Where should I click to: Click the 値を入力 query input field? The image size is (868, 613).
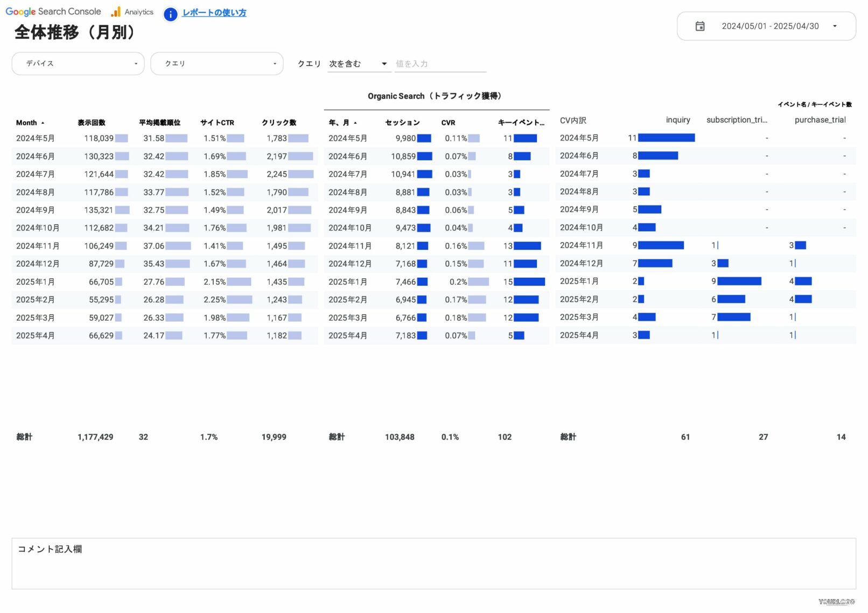440,64
